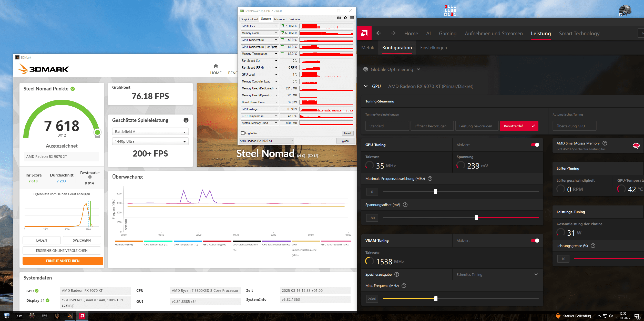This screenshot has height=321, width=644.
Task: Open help for Max. Frequenz (MHz)
Action: (404, 286)
